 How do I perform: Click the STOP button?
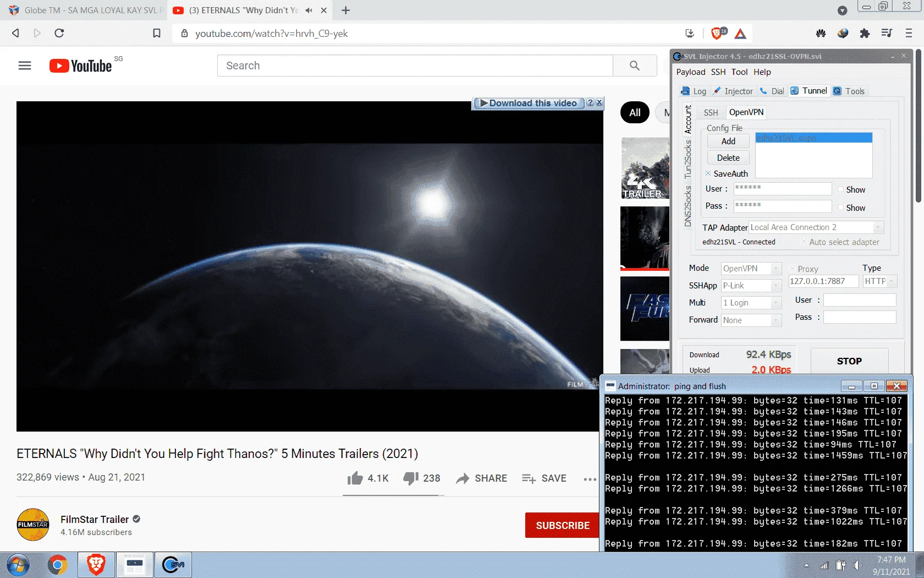coord(849,361)
